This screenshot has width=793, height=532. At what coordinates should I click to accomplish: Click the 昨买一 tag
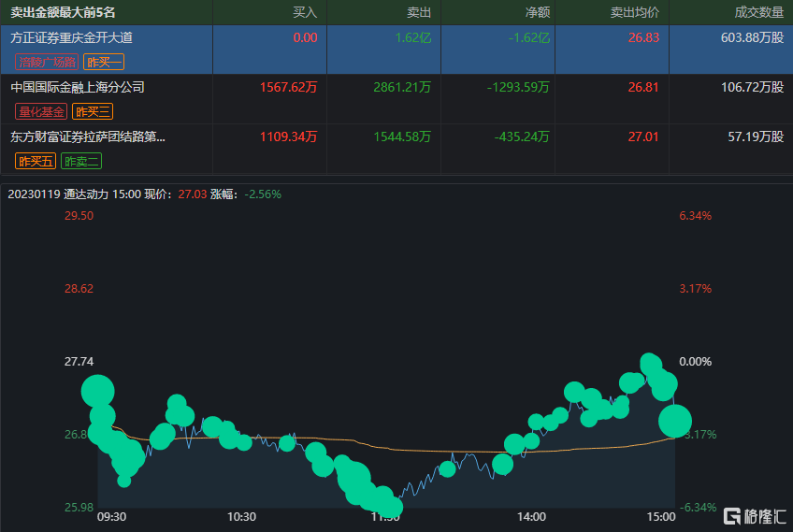104,63
